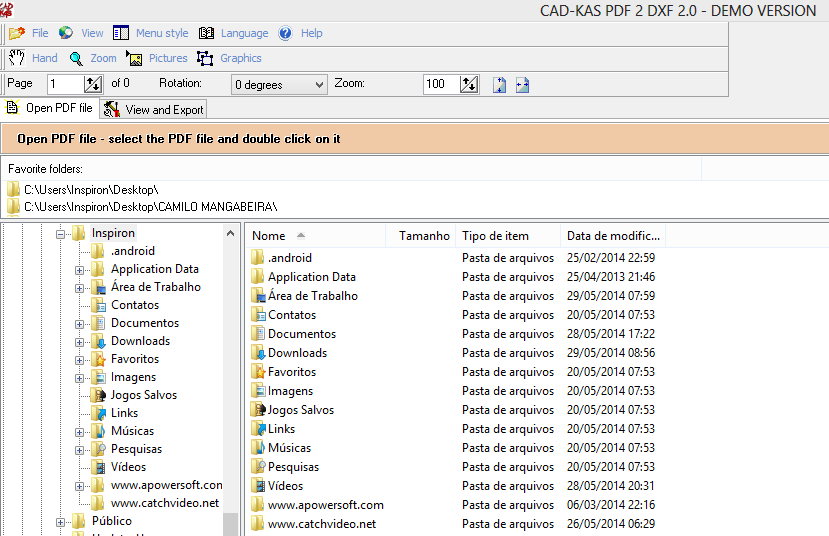Screen dimensions: 829x536
Task: Click the Help question mark icon
Action: pos(285,33)
